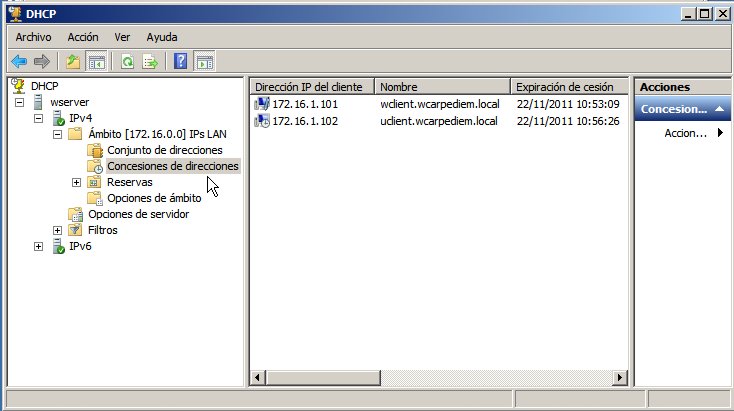Image resolution: width=734 pixels, height=411 pixels.
Task: Click the Export List toolbar icon
Action: click(x=150, y=61)
